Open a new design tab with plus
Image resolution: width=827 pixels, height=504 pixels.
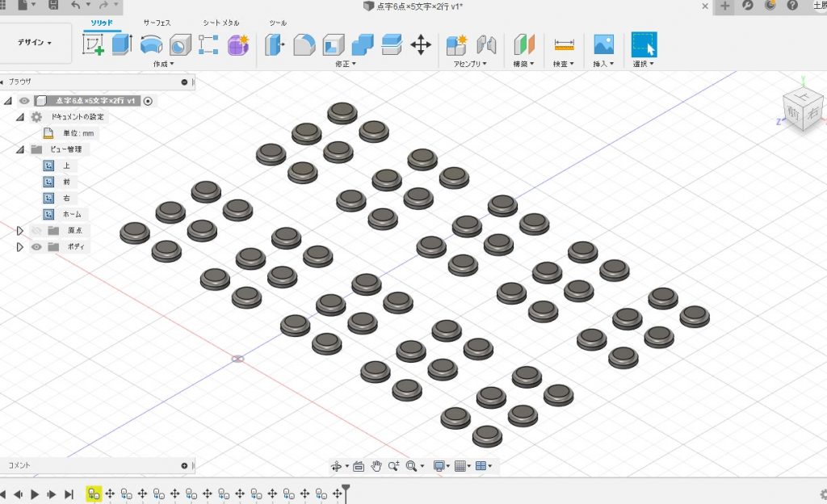(724, 6)
